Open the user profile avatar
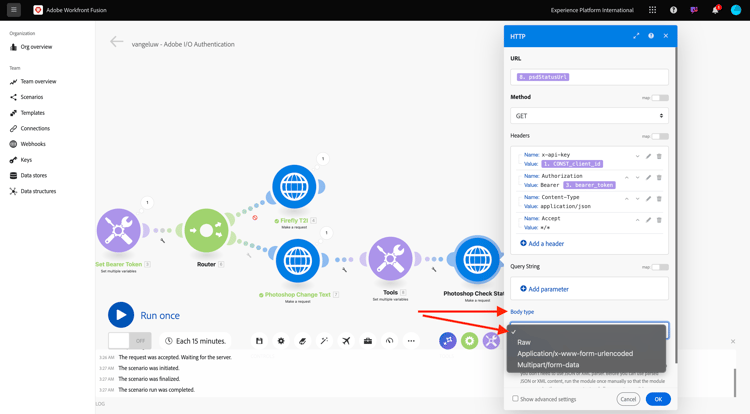The height and width of the screenshot is (414, 750). tap(736, 10)
